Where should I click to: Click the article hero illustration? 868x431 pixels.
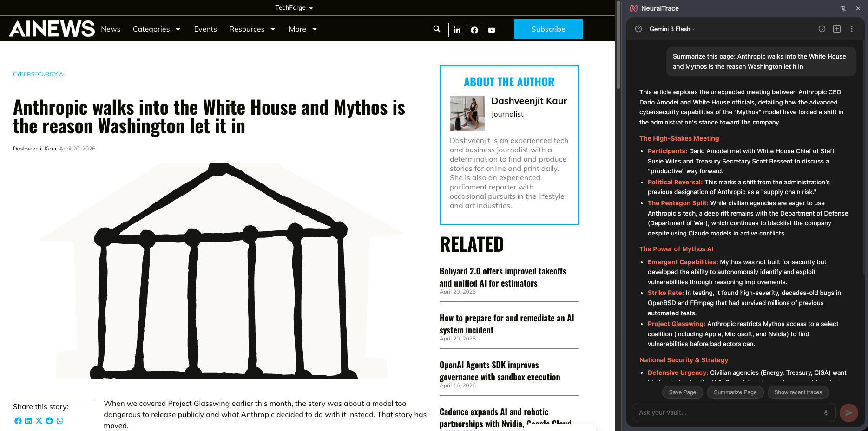tap(222, 271)
